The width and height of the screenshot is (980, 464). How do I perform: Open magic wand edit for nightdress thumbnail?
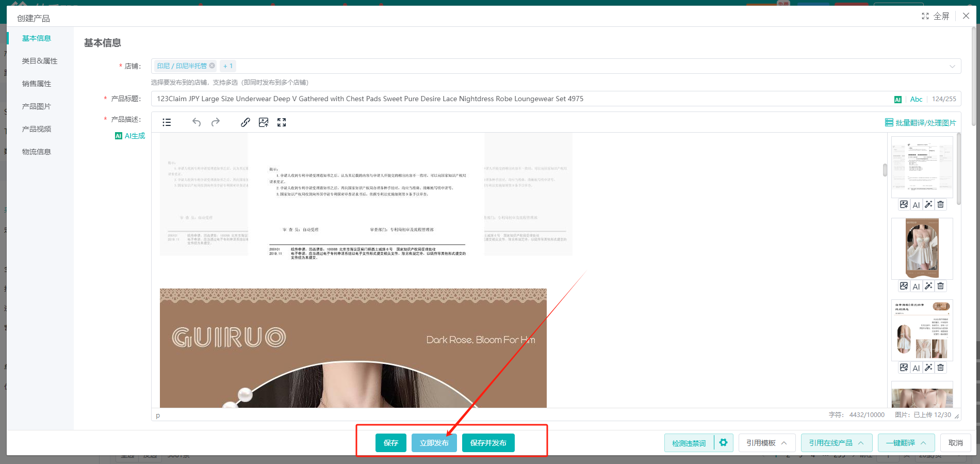click(x=928, y=286)
